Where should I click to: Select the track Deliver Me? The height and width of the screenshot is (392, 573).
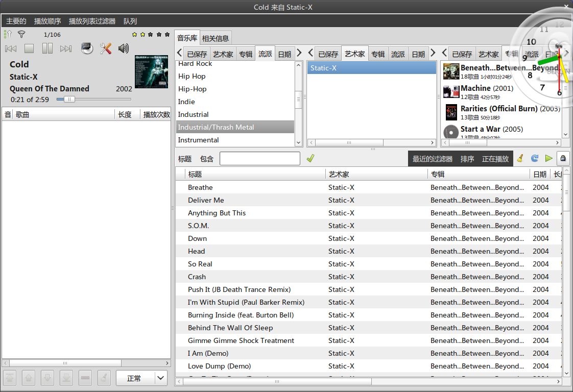(x=368, y=200)
